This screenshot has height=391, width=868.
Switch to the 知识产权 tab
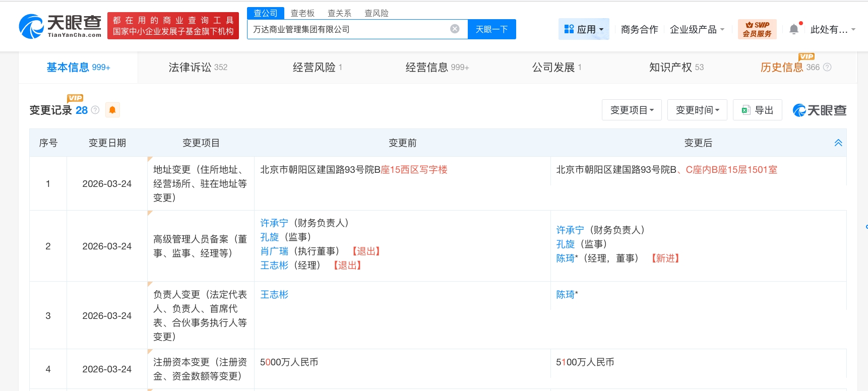click(x=676, y=67)
